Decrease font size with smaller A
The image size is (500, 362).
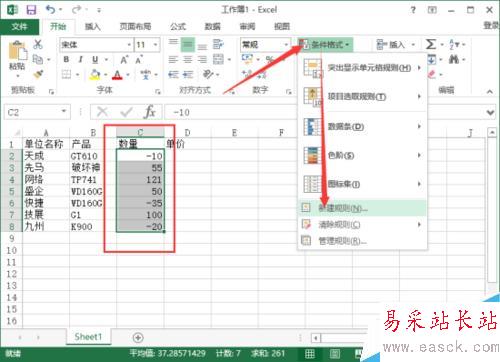(x=139, y=60)
